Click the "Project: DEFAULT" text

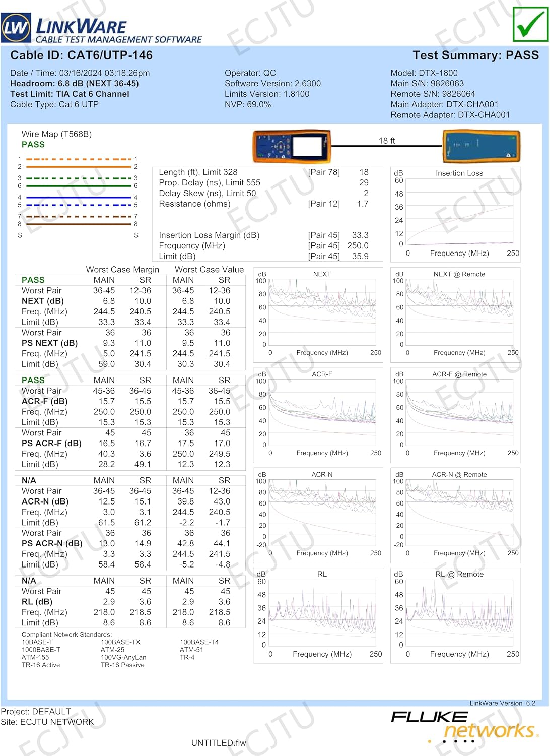click(36, 712)
